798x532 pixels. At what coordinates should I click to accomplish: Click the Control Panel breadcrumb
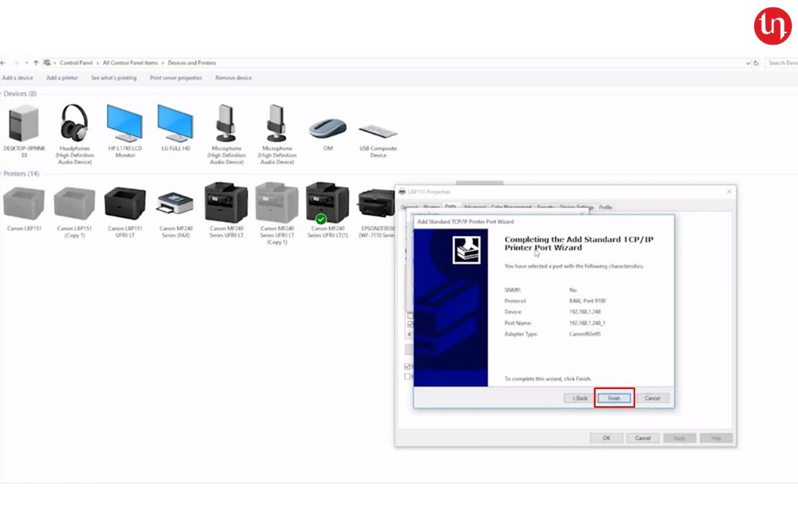click(76, 63)
